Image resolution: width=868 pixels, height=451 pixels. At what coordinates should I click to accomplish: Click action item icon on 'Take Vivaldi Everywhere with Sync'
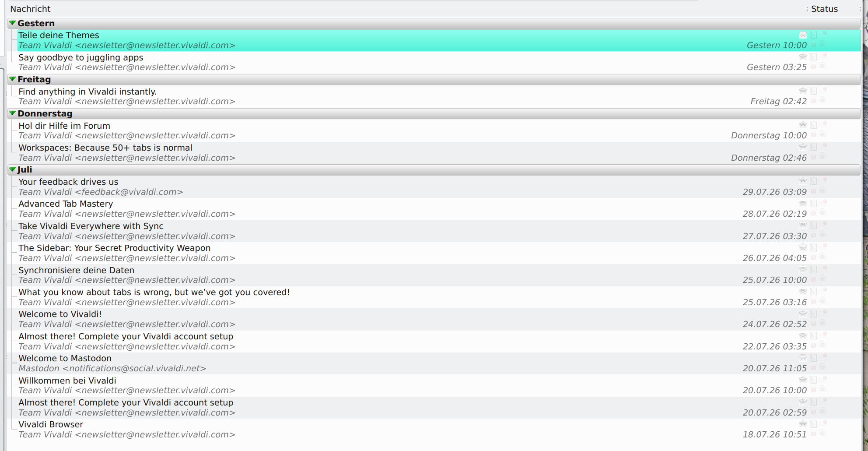point(814,225)
